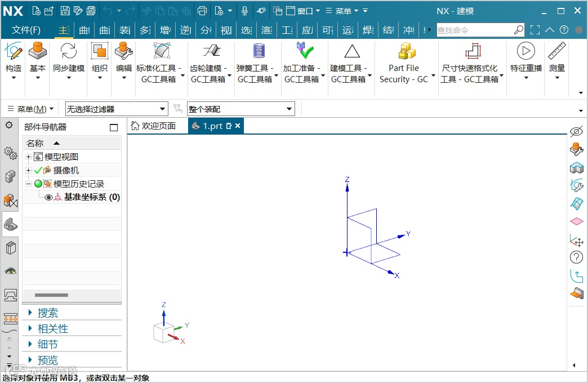
Task: Close the 1.prt tab
Action: tap(238, 126)
